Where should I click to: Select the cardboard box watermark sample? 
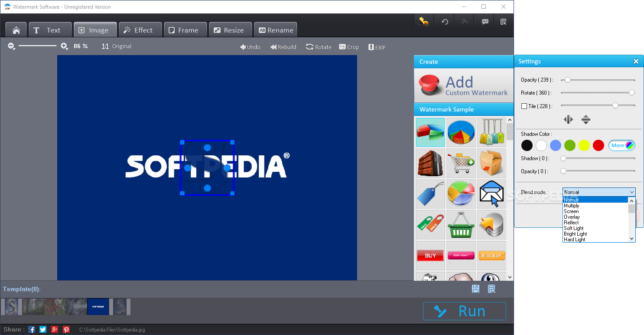(492, 163)
